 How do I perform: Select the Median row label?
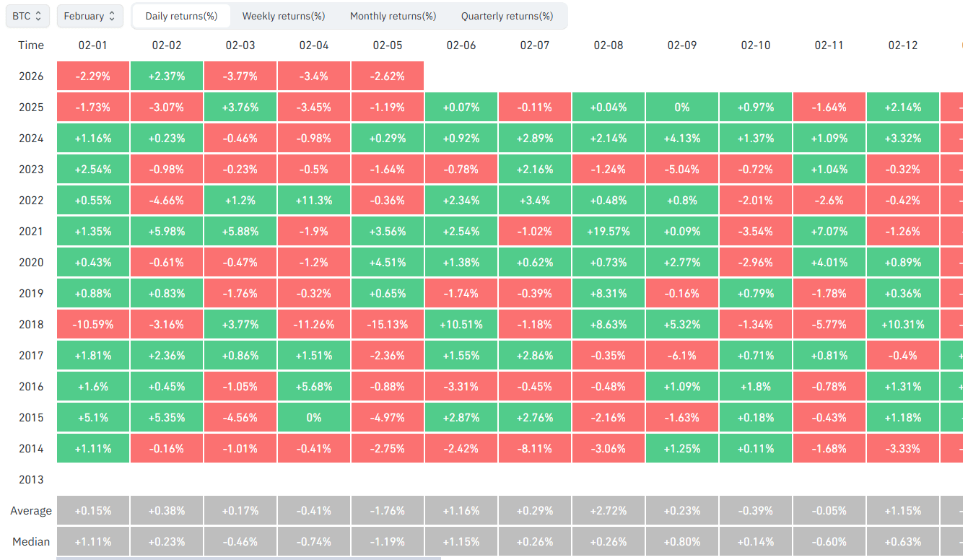pos(31,542)
